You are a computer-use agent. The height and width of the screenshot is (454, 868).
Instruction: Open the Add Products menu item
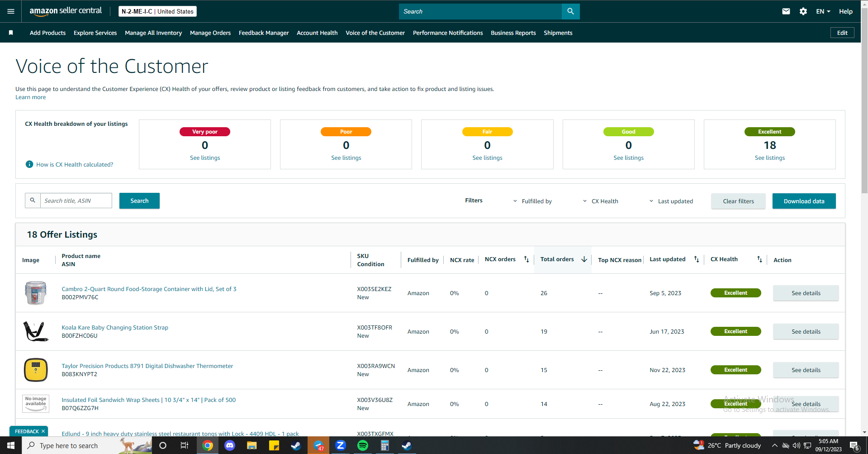[x=47, y=33]
